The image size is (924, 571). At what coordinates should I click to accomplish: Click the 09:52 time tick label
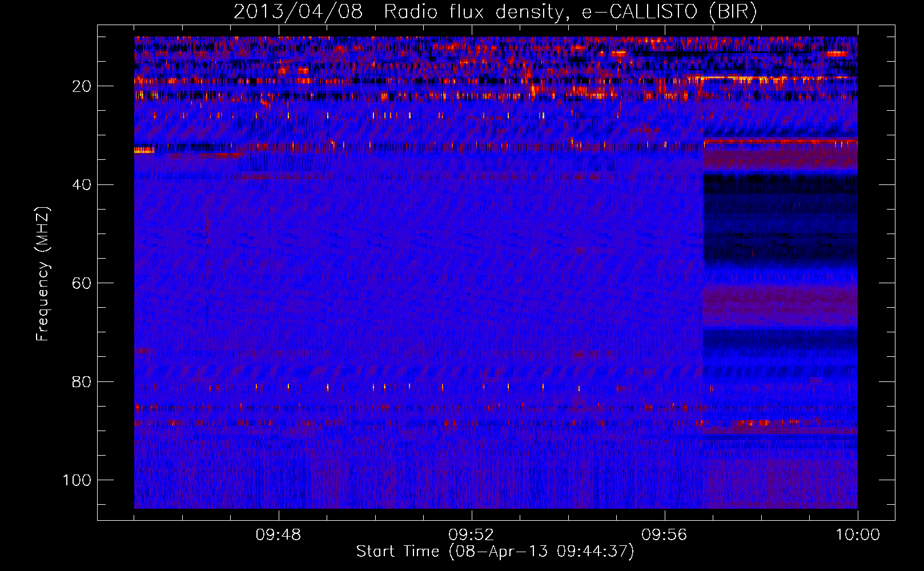point(471,535)
